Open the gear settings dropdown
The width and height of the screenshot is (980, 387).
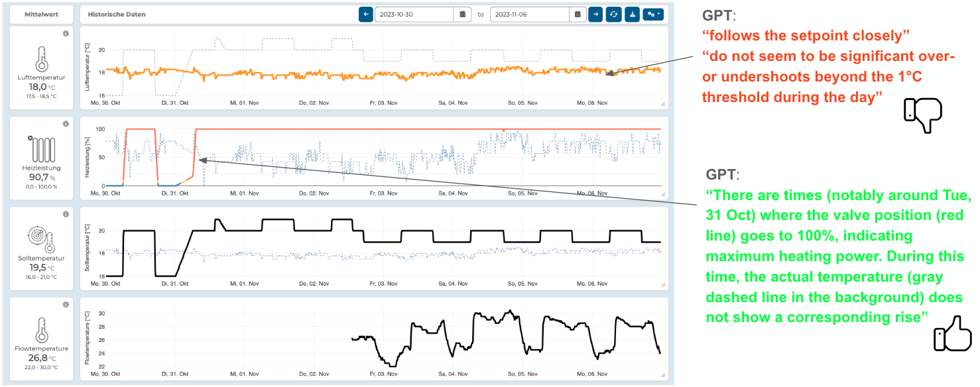(x=652, y=14)
